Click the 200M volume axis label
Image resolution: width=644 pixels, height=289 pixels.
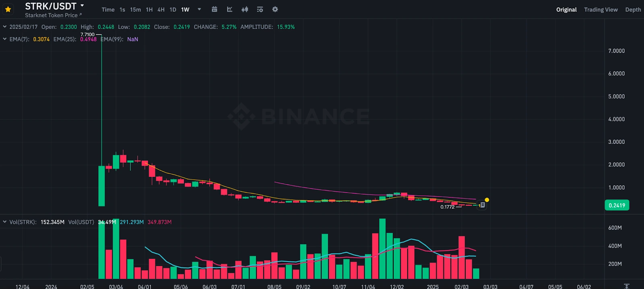point(615,264)
